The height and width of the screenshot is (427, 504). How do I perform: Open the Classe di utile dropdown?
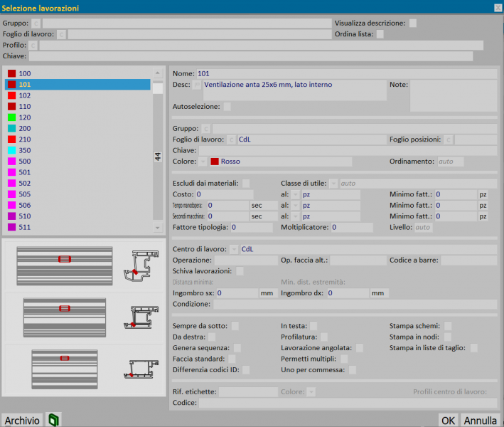[x=333, y=184]
